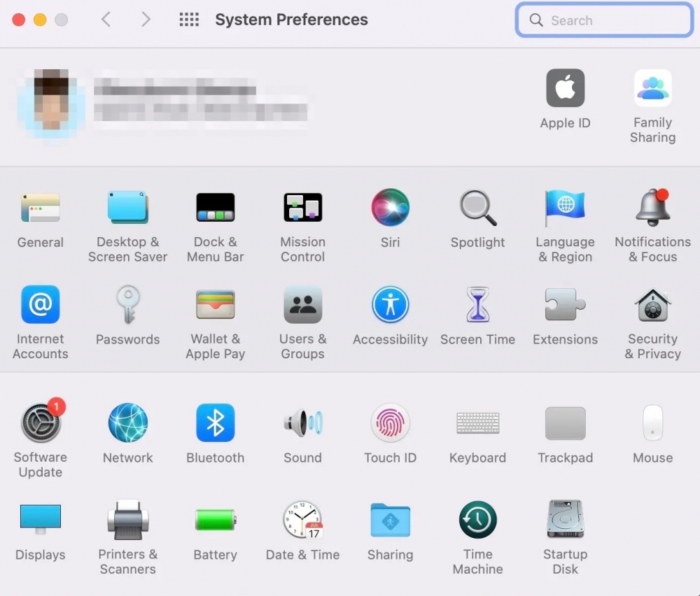Open Date & Time settings
The width and height of the screenshot is (700, 596).
click(302, 520)
